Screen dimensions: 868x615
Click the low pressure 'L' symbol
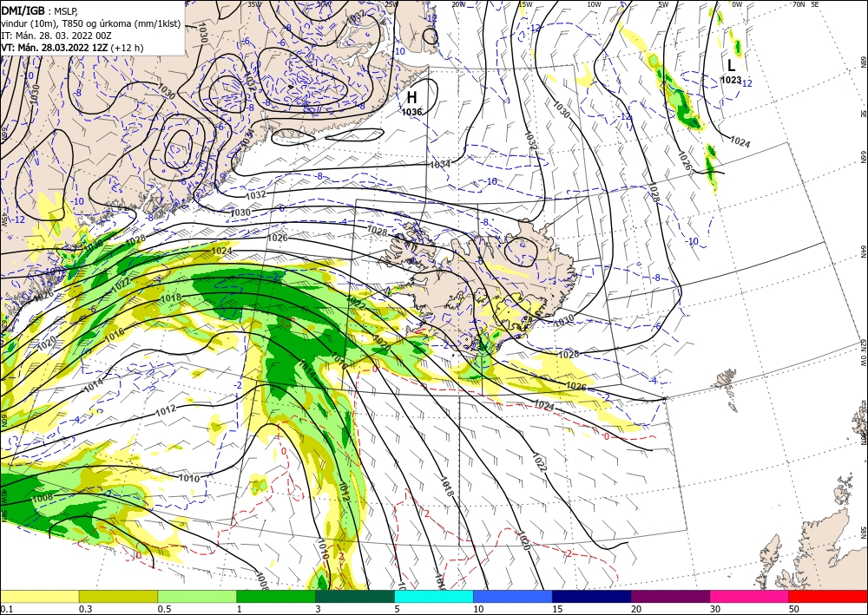click(731, 65)
